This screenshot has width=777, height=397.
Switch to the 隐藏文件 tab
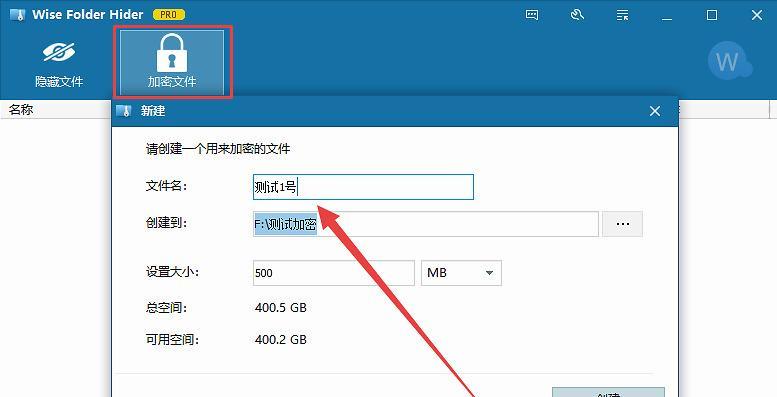pyautogui.click(x=58, y=64)
